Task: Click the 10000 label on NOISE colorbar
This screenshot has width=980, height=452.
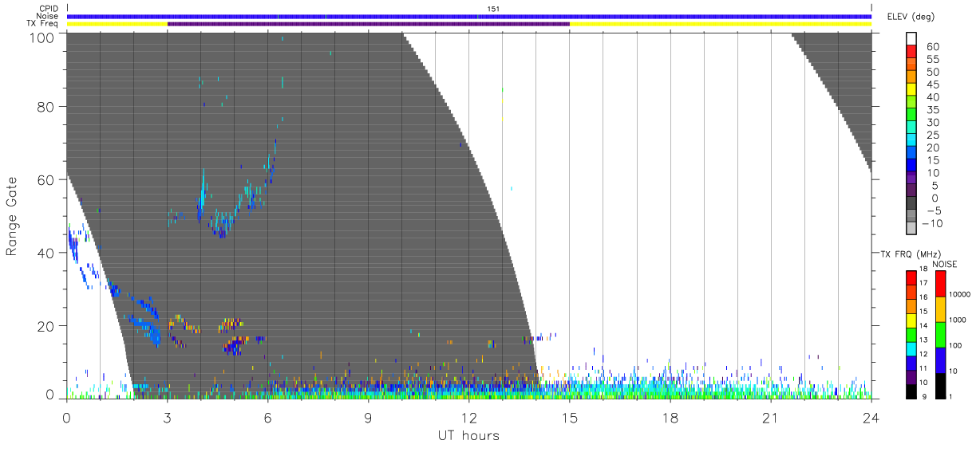Action: 959,296
